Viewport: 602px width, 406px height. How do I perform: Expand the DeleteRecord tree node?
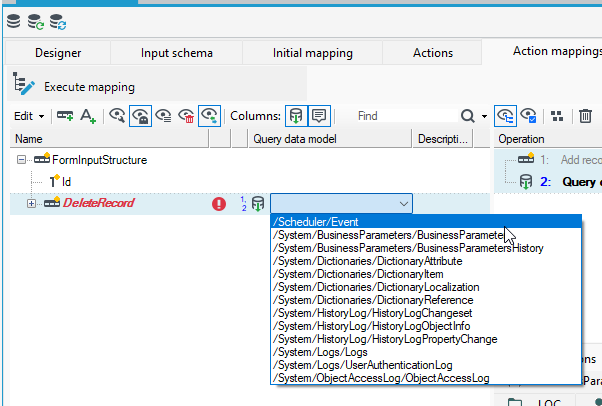[31, 204]
